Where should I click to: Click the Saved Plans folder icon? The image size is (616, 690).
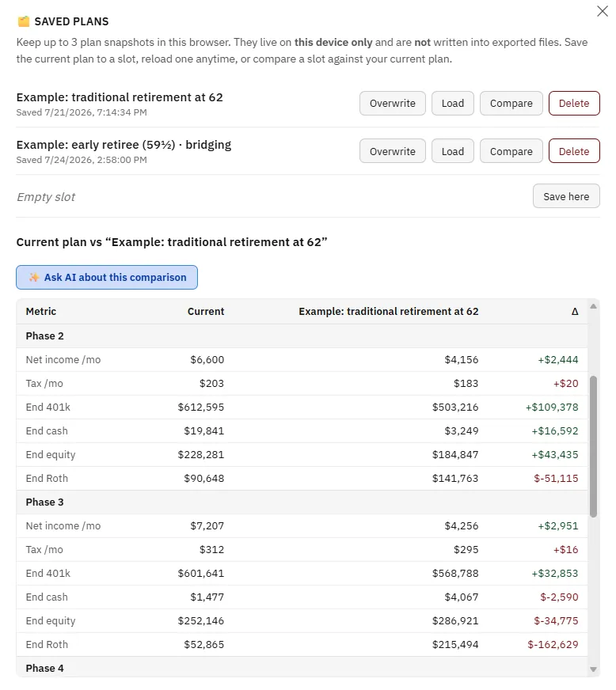click(x=23, y=21)
